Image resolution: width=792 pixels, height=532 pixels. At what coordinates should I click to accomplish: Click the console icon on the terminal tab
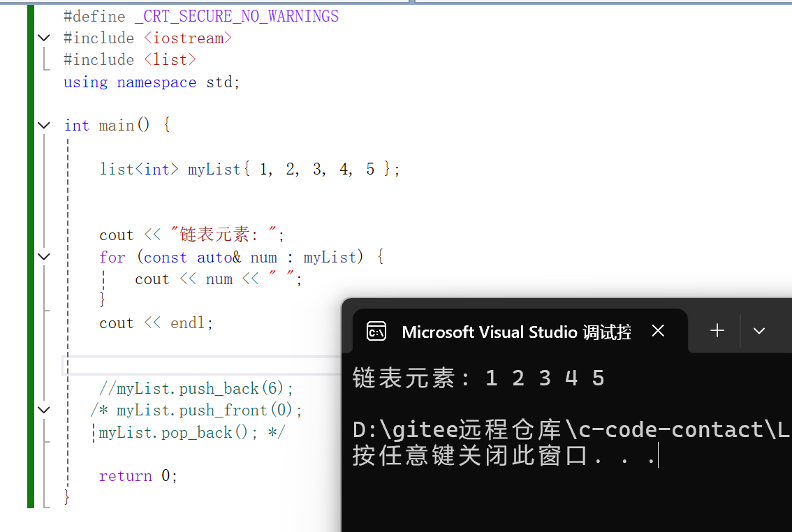pos(376,332)
